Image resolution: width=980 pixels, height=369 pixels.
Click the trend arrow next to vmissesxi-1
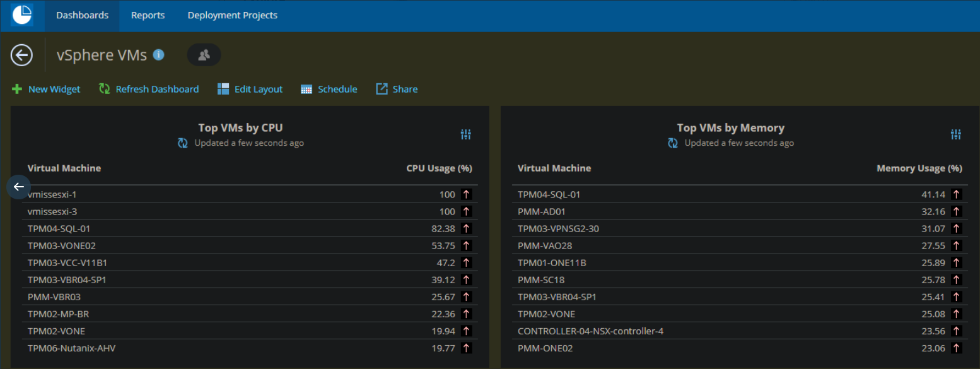coord(467,194)
